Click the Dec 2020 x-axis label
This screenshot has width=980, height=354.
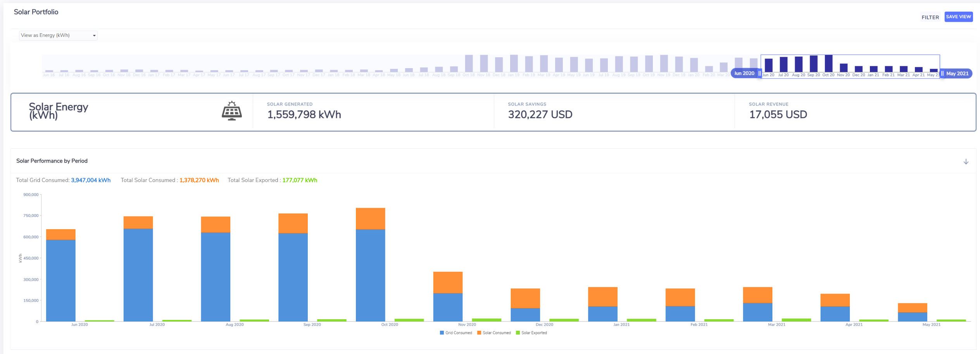[544, 325]
